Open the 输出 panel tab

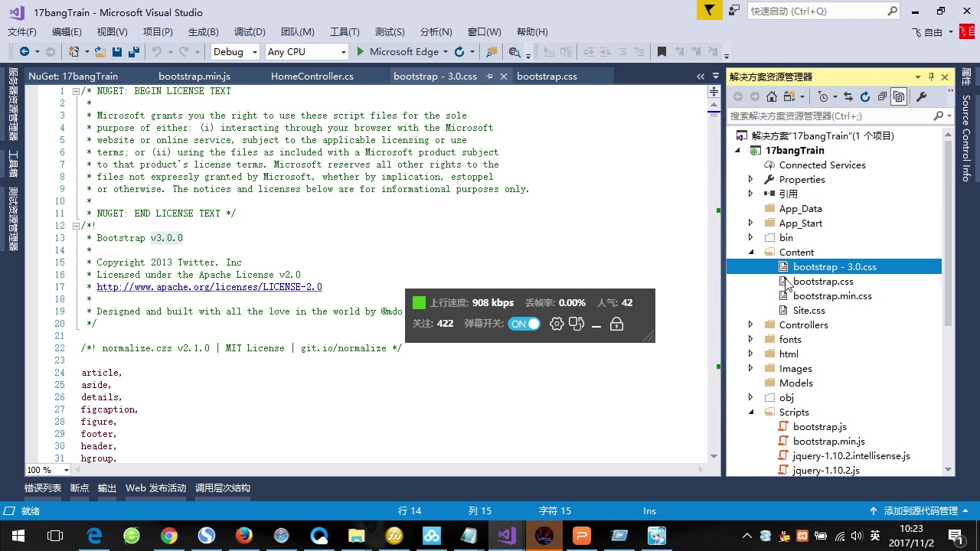pyautogui.click(x=107, y=488)
